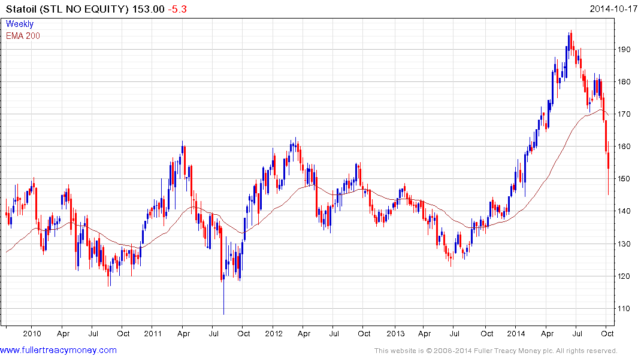Click the 2014 year label on time axis

pos(516,333)
